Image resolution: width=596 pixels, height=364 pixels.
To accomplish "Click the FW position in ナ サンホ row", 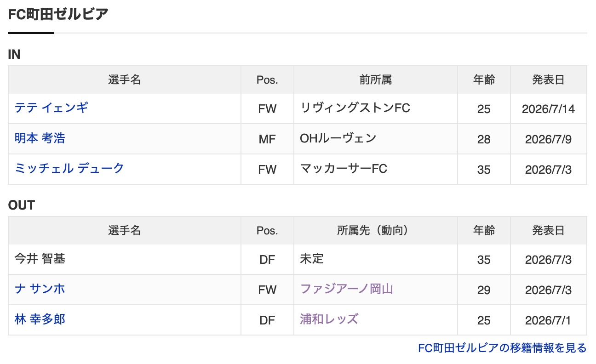I will pyautogui.click(x=267, y=290).
